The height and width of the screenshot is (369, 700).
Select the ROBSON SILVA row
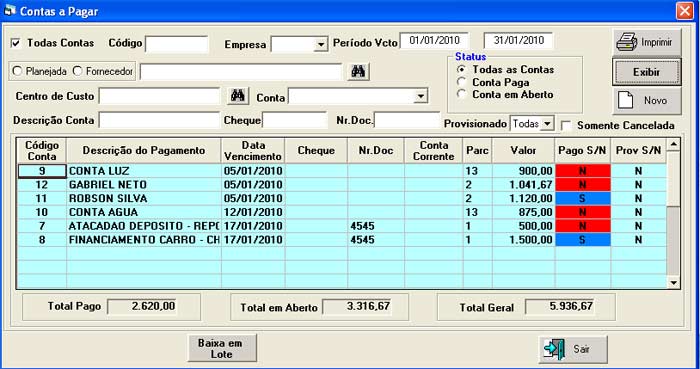tap(342, 199)
